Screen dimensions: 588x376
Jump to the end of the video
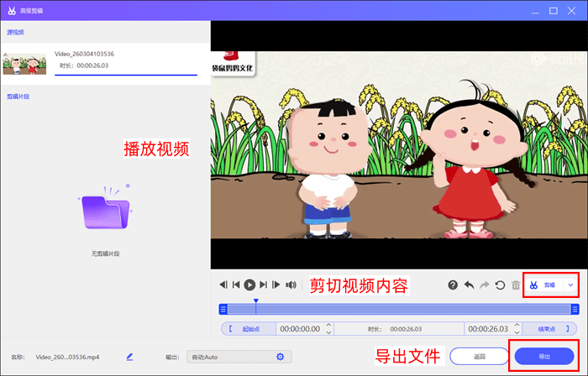coord(263,285)
